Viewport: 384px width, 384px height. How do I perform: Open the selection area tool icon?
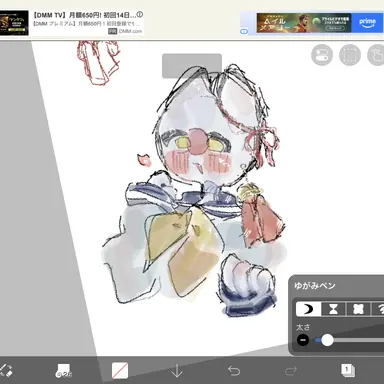[350, 55]
